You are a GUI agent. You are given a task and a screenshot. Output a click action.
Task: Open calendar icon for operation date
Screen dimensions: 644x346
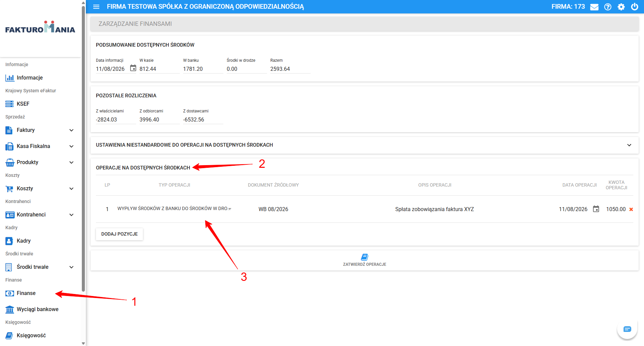pyautogui.click(x=596, y=209)
